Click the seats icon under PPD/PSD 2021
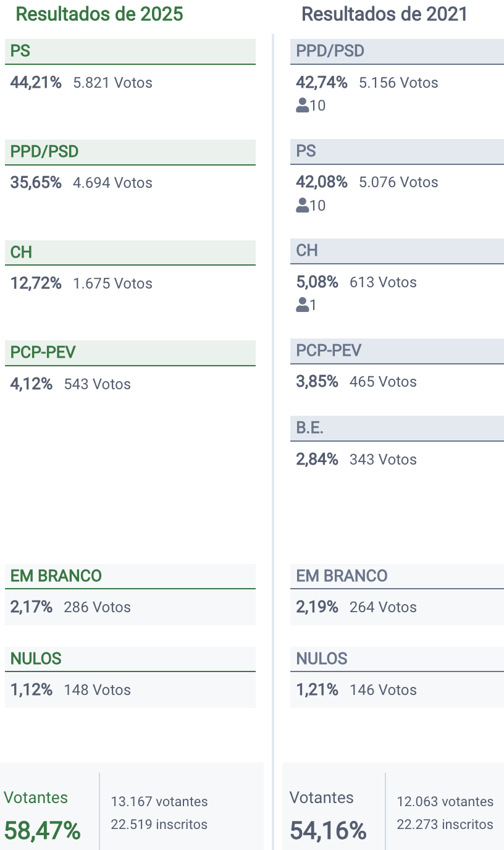Screen dimensions: 504x850 [303, 106]
